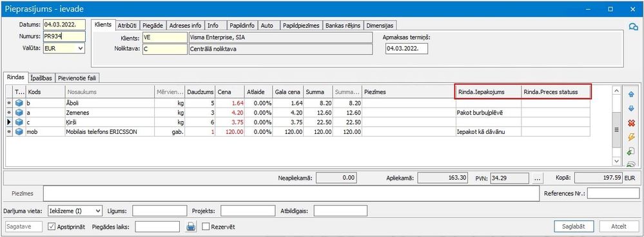Click product cube icon in Zemenes row
Image resolution: width=644 pixels, height=237 pixels.
pyautogui.click(x=19, y=112)
